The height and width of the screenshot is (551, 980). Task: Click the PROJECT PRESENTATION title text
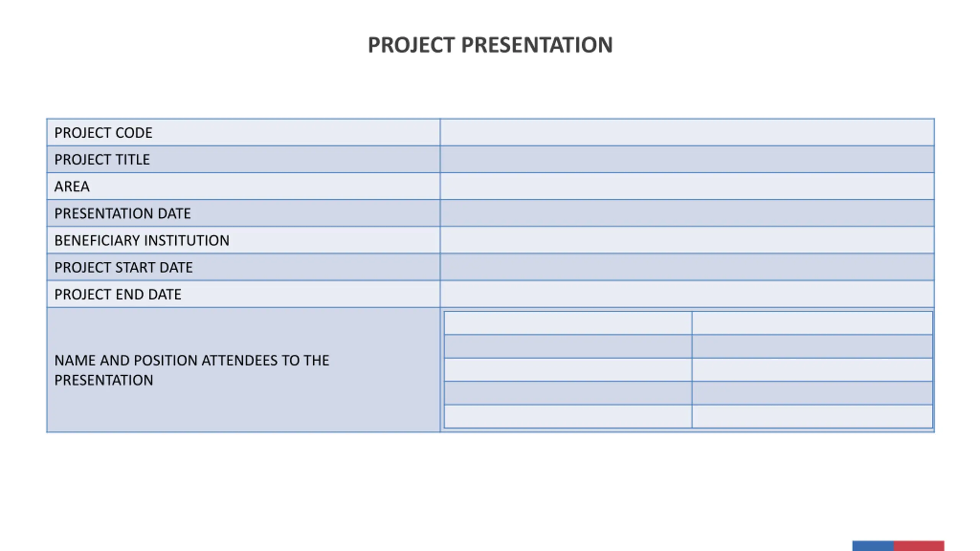tap(490, 45)
